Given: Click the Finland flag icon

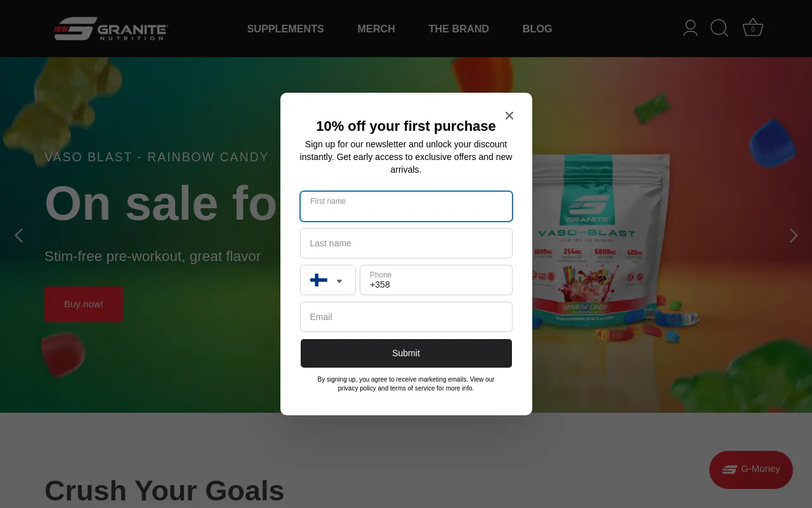Looking at the screenshot, I should 318,280.
